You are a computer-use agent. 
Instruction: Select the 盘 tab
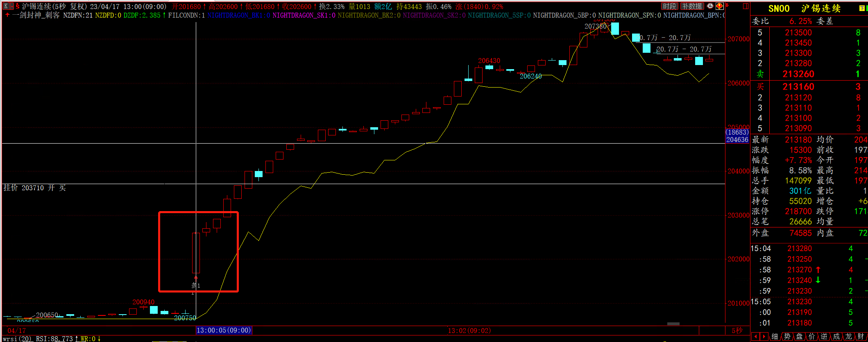[x=799, y=336]
